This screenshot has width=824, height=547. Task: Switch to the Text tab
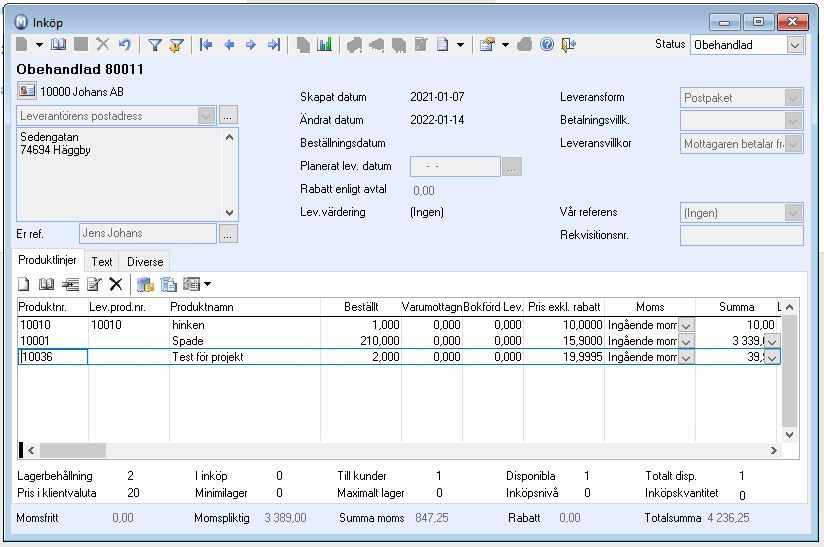click(x=101, y=262)
